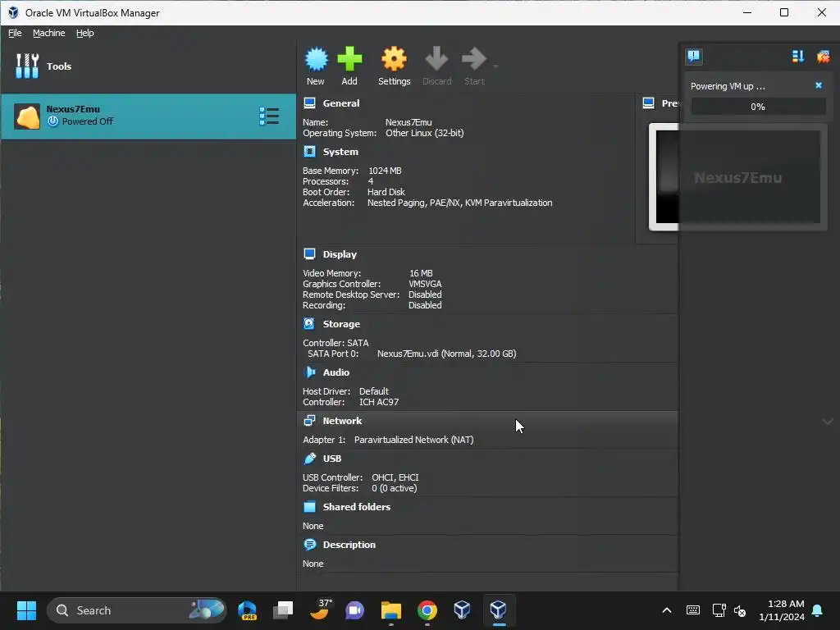The width and height of the screenshot is (840, 630).
Task: Click the 1024 MB base memory value
Action: pyautogui.click(x=385, y=171)
